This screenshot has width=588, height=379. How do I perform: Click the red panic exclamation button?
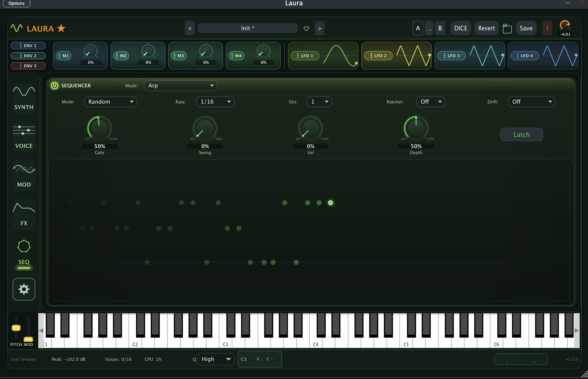pos(547,28)
